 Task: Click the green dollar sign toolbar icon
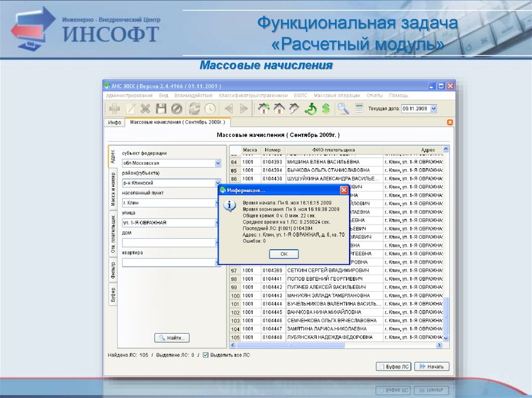coord(326,108)
